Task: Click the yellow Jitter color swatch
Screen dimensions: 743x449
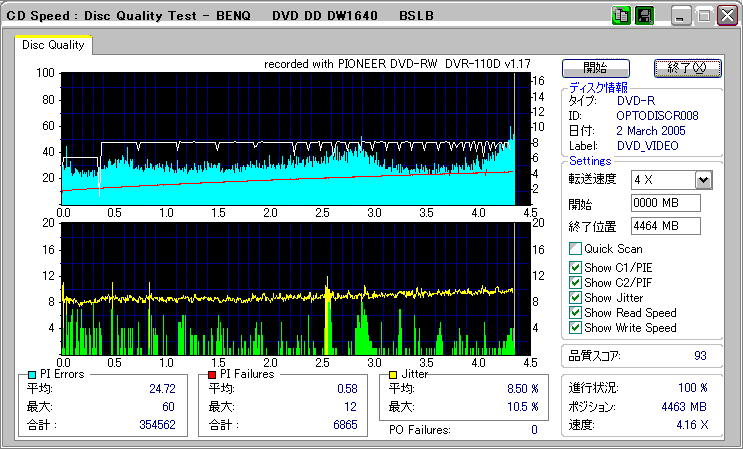Action: coord(394,374)
